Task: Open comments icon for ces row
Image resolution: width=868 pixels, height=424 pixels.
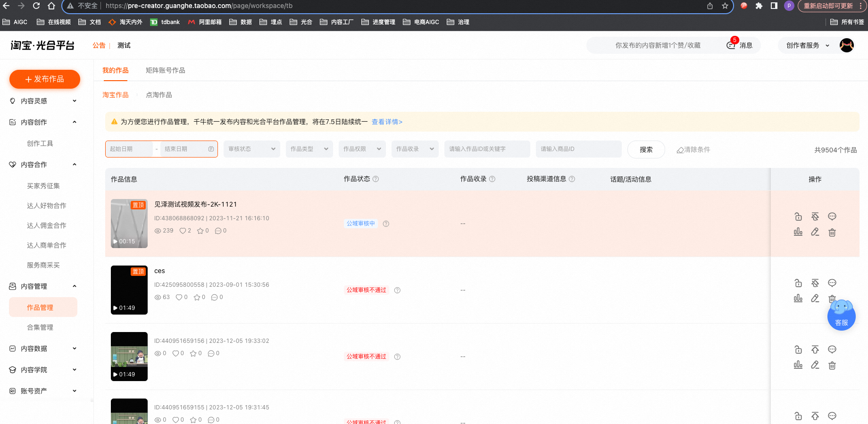Action: coord(832,283)
